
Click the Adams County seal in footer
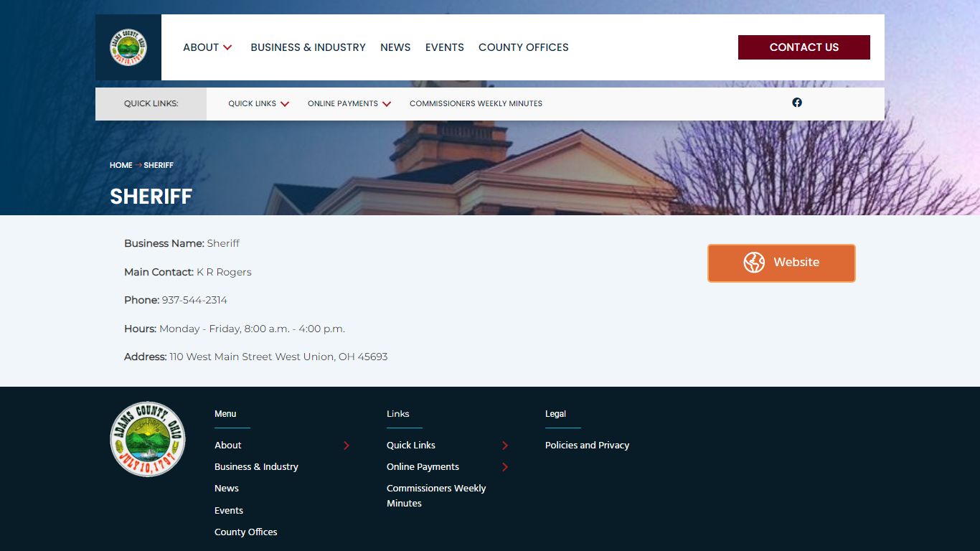148,439
